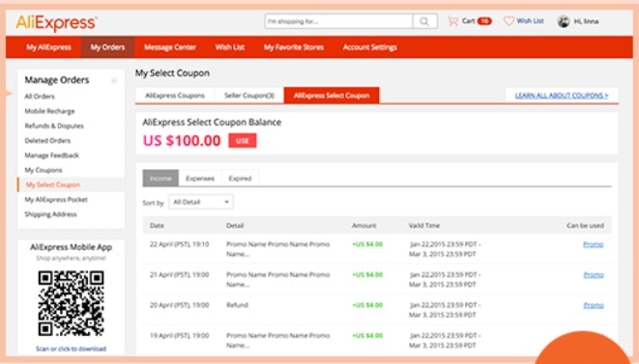Image resolution: width=639 pixels, height=364 pixels.
Task: Open My Favorite Stores
Action: [x=294, y=47]
